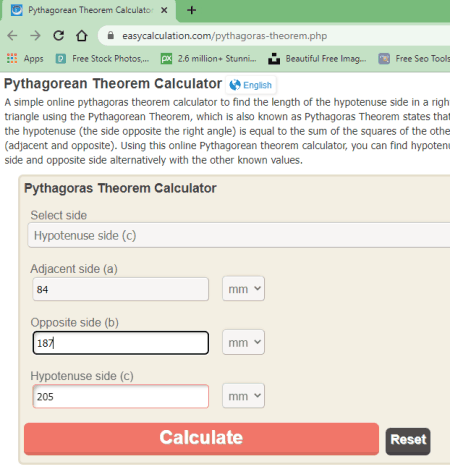Open Adjacent side mm unit dropdown
This screenshot has width=450, height=472.
244,289
